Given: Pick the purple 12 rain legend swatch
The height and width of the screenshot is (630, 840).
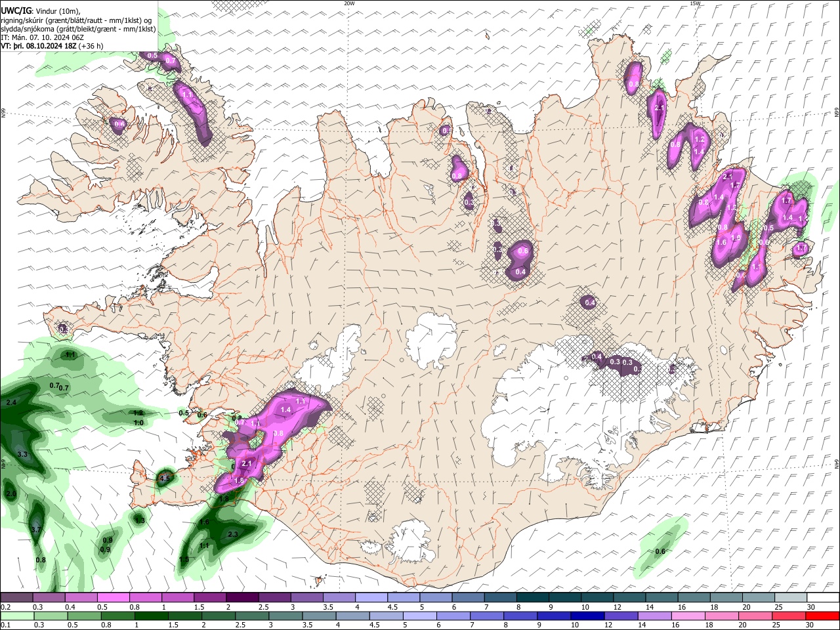Looking at the screenshot, I should 621,616.
